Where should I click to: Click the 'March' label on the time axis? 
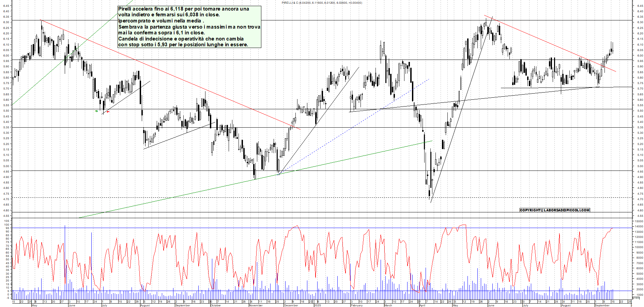388,305
